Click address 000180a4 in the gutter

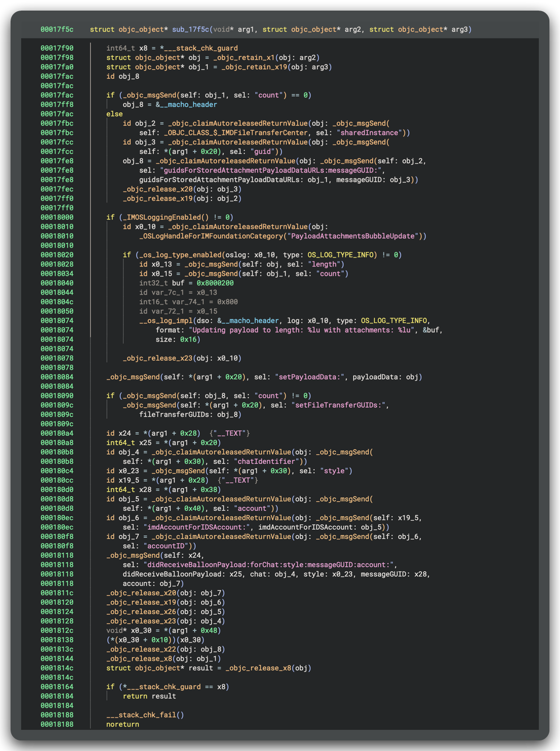[57, 434]
